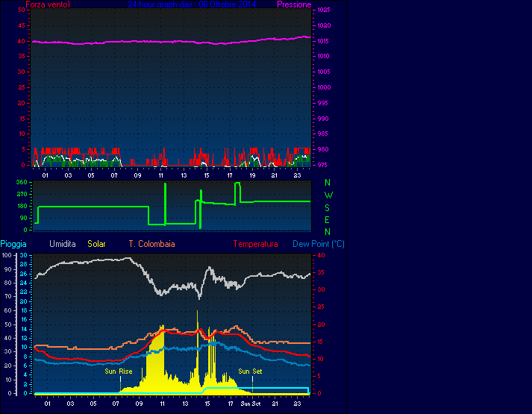Image resolution: width=532 pixels, height=414 pixels.
Task: Click the 'Sun Set' label on bottom time axis
Action: coord(251,404)
